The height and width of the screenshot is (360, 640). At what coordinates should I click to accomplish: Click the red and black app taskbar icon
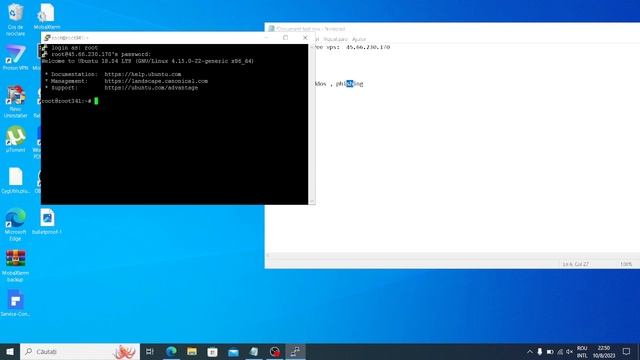275,351
